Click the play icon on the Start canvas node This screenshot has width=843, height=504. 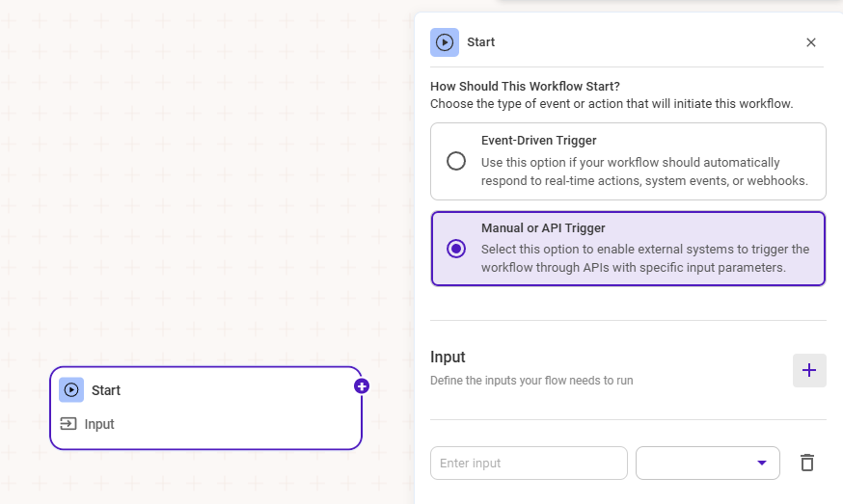tap(71, 389)
